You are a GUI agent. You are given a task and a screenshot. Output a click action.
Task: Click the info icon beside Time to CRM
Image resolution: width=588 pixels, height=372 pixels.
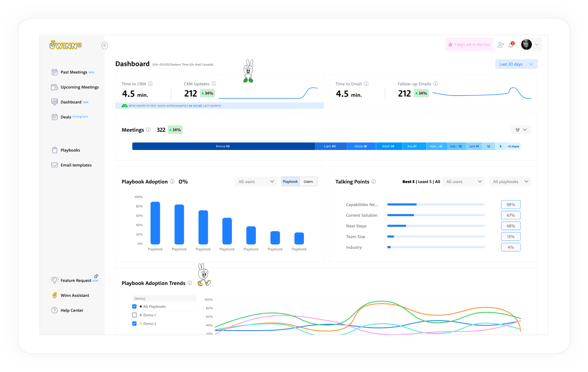[x=150, y=84]
